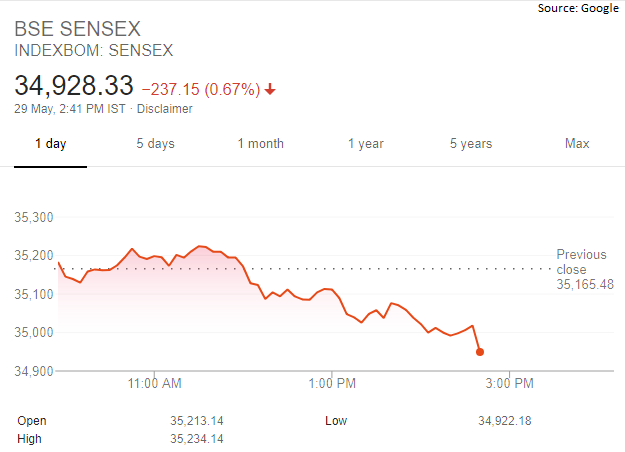Viewport: 625px width, 452px height.
Task: Switch to the 5 days tab
Action: coord(155,144)
